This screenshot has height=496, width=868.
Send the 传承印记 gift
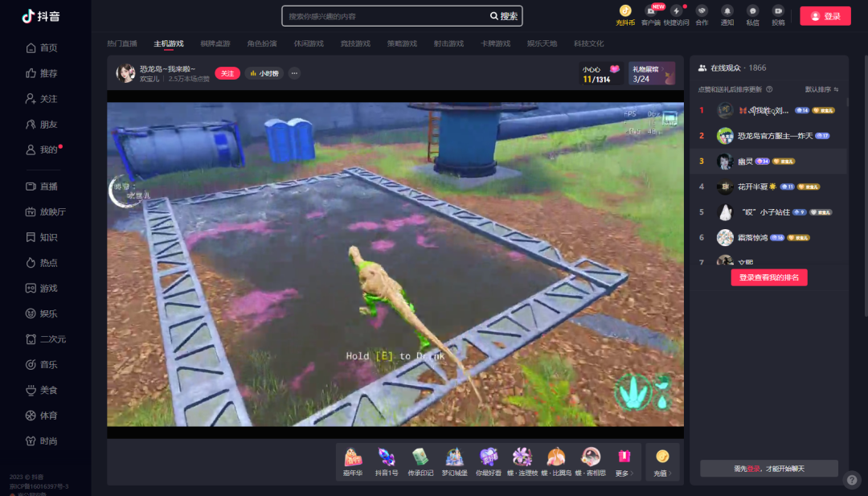pos(420,461)
